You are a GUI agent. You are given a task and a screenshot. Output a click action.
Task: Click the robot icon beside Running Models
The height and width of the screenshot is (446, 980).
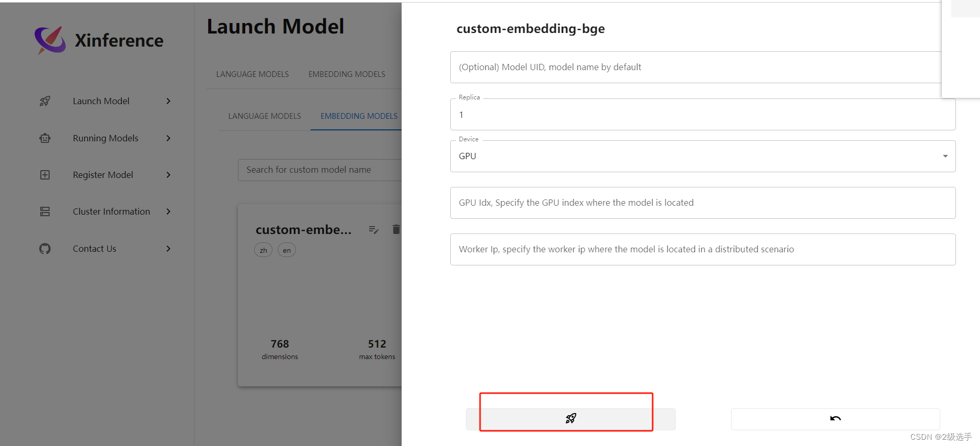tap(45, 138)
